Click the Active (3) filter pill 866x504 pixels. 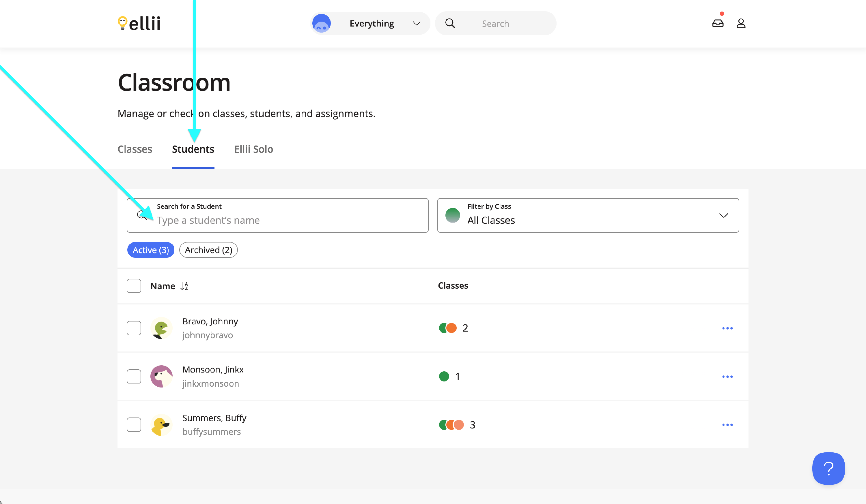(x=150, y=250)
